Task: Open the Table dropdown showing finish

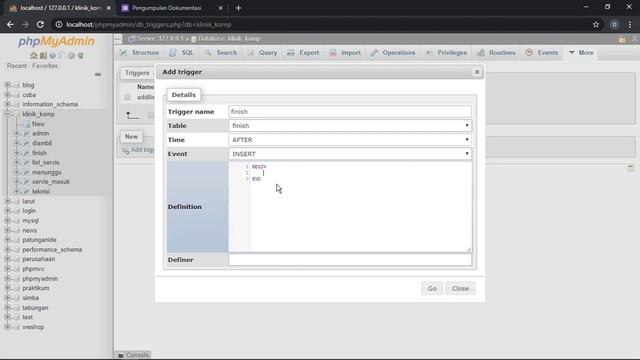Action: [x=350, y=126]
